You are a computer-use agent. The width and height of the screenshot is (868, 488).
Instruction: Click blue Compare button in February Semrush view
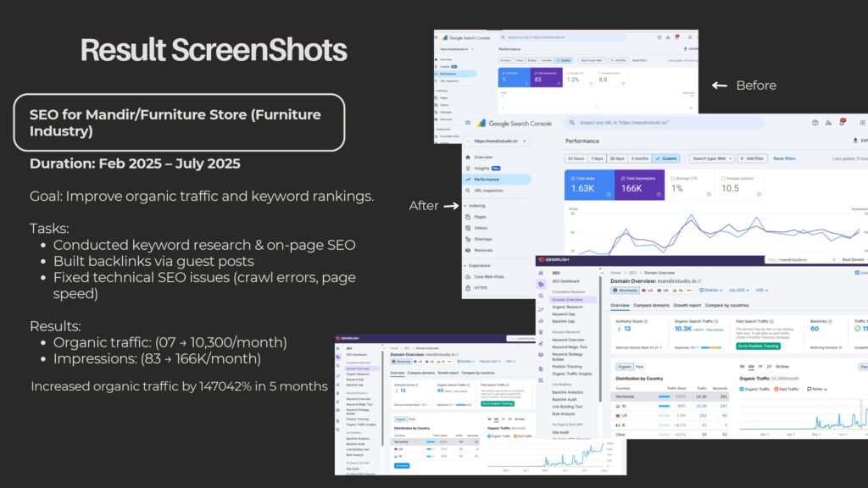402,465
